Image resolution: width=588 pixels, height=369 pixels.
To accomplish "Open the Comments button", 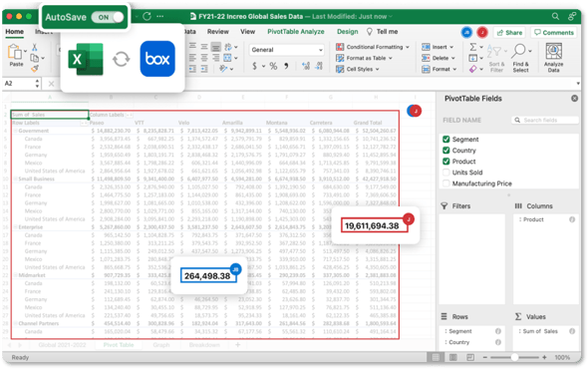I will [x=554, y=33].
